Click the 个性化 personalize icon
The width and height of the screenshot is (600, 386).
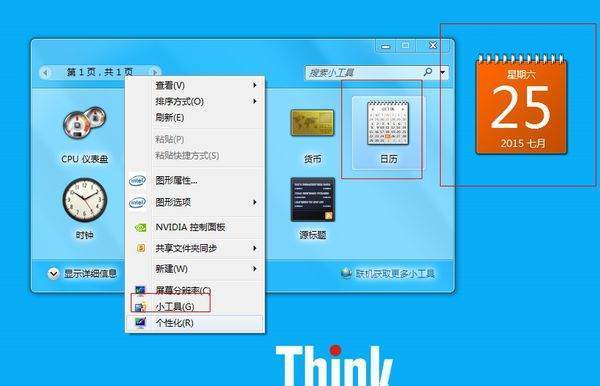140,323
